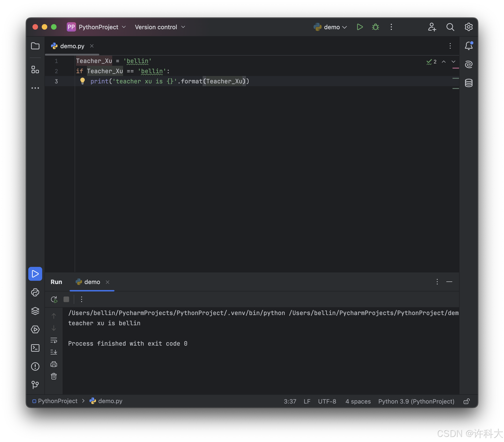Screen dimensions: 504x442
Task: Open Search Everywhere magnifier icon
Action: click(450, 27)
